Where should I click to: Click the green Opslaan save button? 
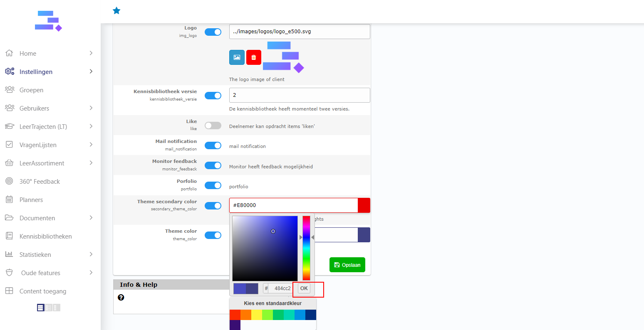[347, 265]
